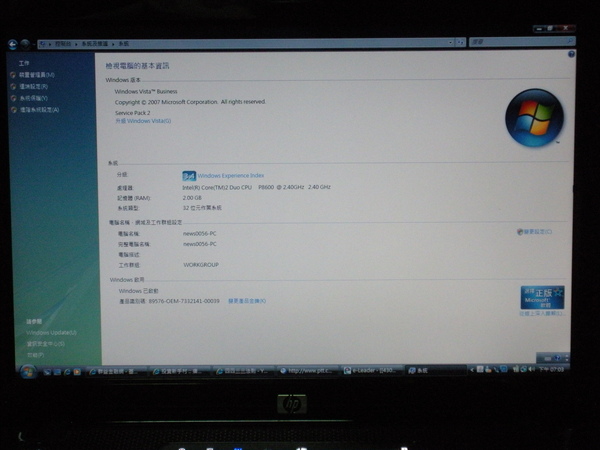
Task: Select the RAM value 2.00 GB
Action: point(192,198)
